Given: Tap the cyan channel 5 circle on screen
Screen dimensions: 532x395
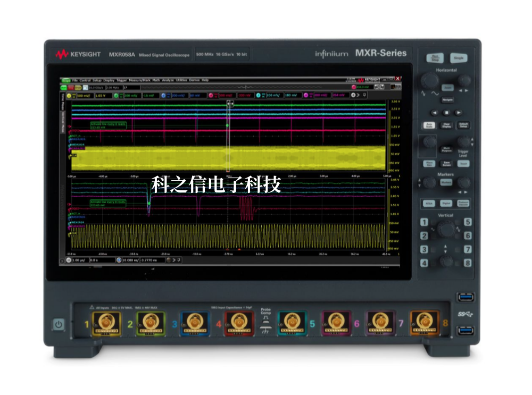Looking at the screenshot, I should point(258,96).
